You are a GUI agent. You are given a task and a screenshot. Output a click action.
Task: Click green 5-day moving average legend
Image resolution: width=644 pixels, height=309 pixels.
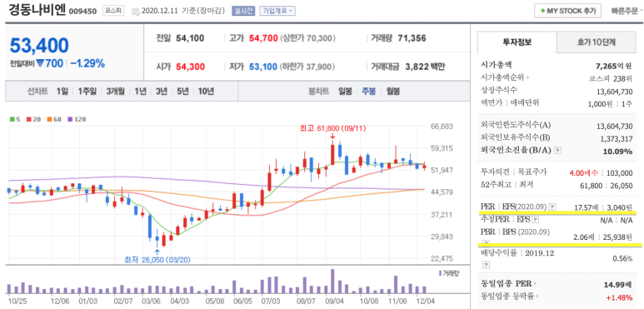point(15,119)
